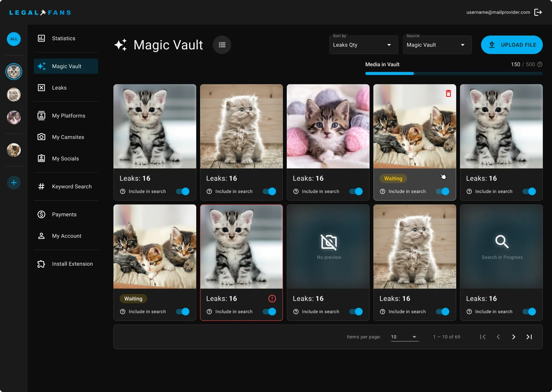Toggle Include in search on red-outlined card

(269, 312)
